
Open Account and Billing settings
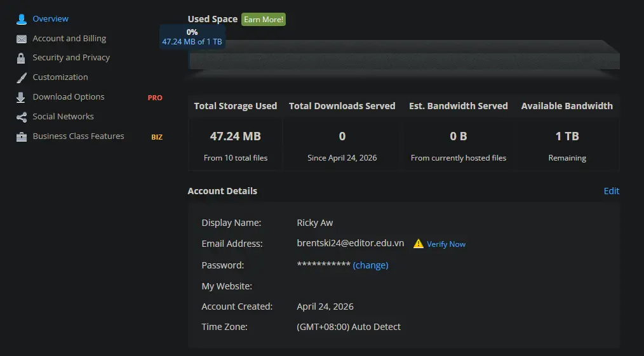(x=69, y=39)
